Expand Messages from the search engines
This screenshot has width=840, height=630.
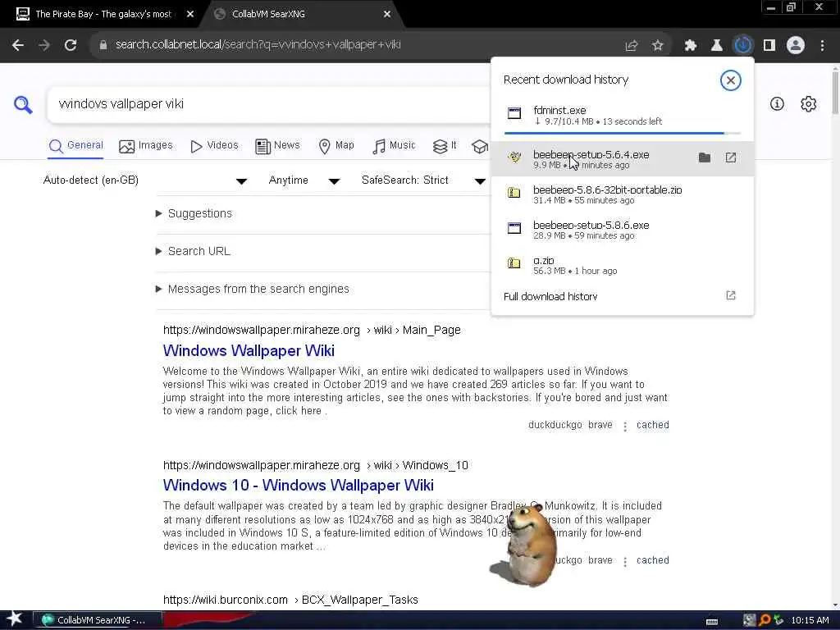click(252, 290)
